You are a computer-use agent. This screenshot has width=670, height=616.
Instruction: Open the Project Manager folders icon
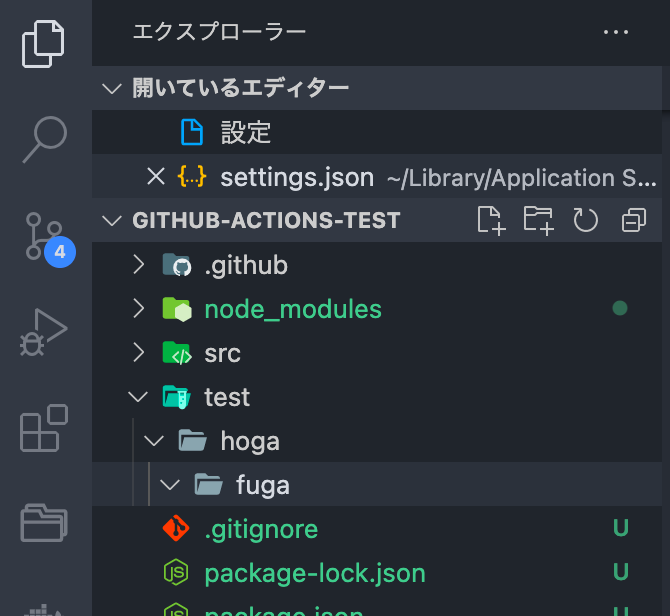(x=44, y=523)
